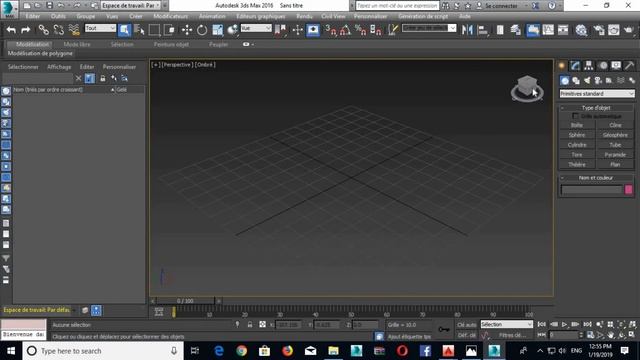Create a Boîte primitive
Screen dimensions: 640x360
click(577, 125)
